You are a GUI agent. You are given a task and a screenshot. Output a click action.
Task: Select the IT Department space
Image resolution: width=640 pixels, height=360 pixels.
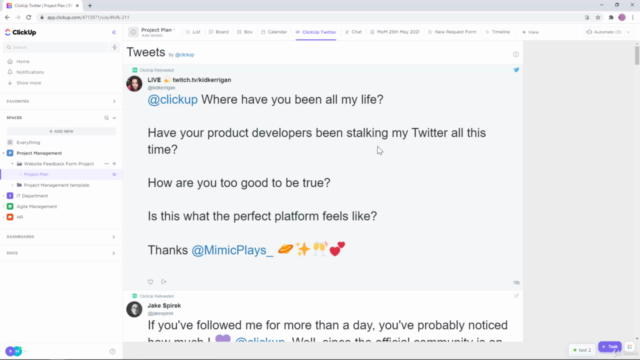coord(32,196)
